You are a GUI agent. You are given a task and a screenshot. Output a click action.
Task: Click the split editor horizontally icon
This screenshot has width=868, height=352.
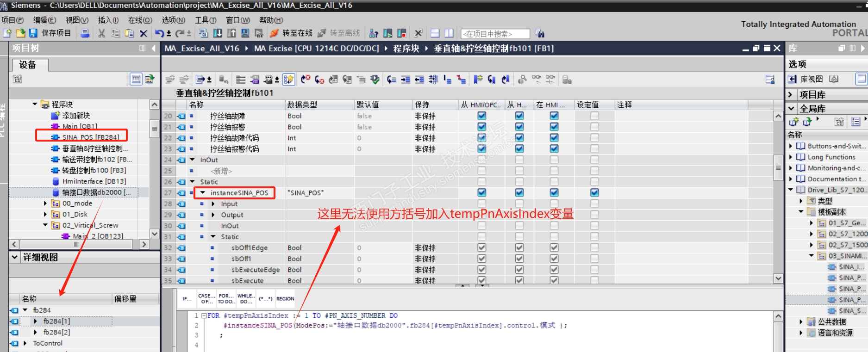coord(435,33)
